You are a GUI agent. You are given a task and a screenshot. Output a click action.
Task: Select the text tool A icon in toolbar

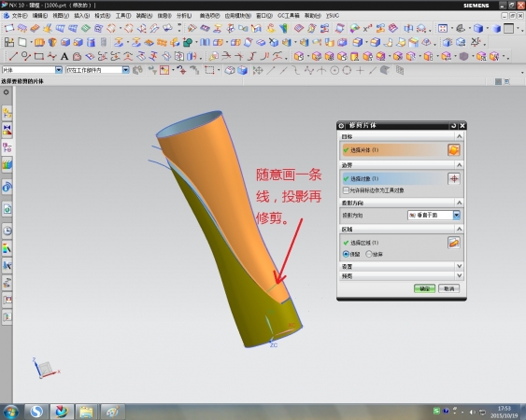[64, 57]
